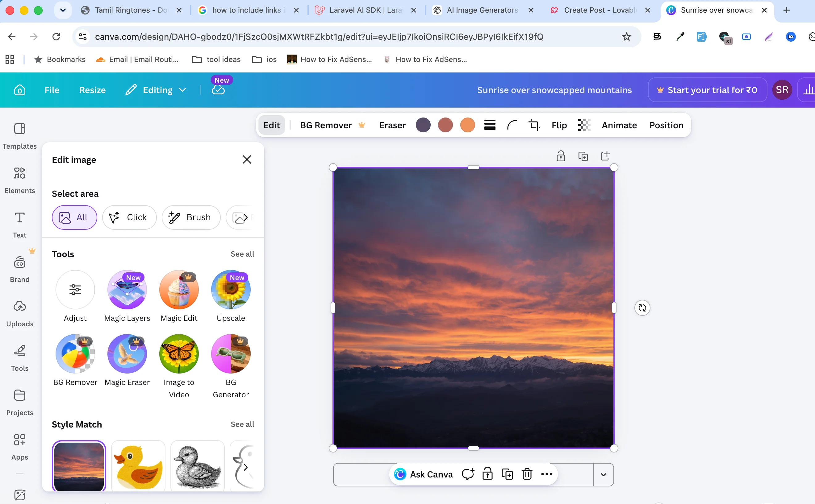This screenshot has width=815, height=504.
Task: Open the Magic Edit tool
Action: 179,296
